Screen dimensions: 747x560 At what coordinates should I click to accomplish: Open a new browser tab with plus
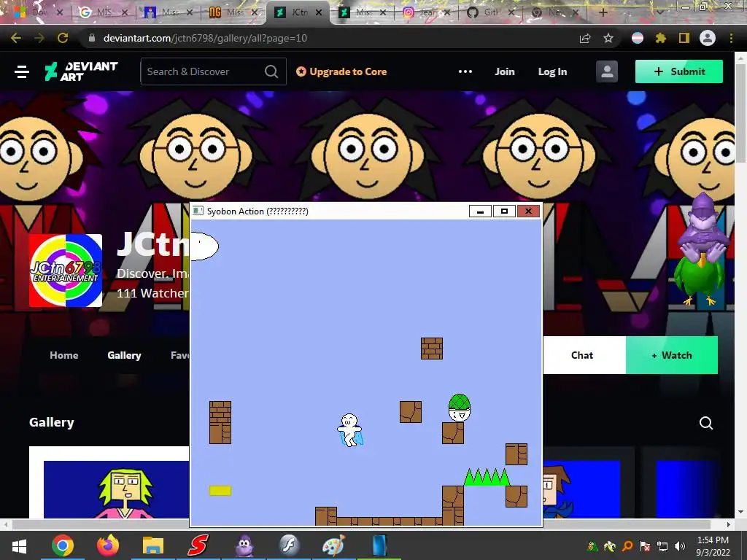[x=603, y=12]
